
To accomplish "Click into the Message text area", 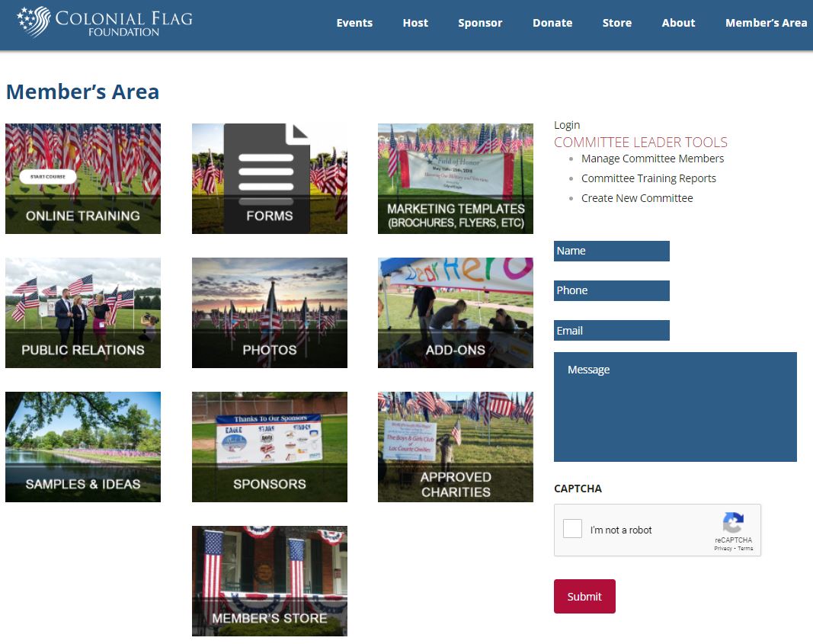I will pos(675,407).
